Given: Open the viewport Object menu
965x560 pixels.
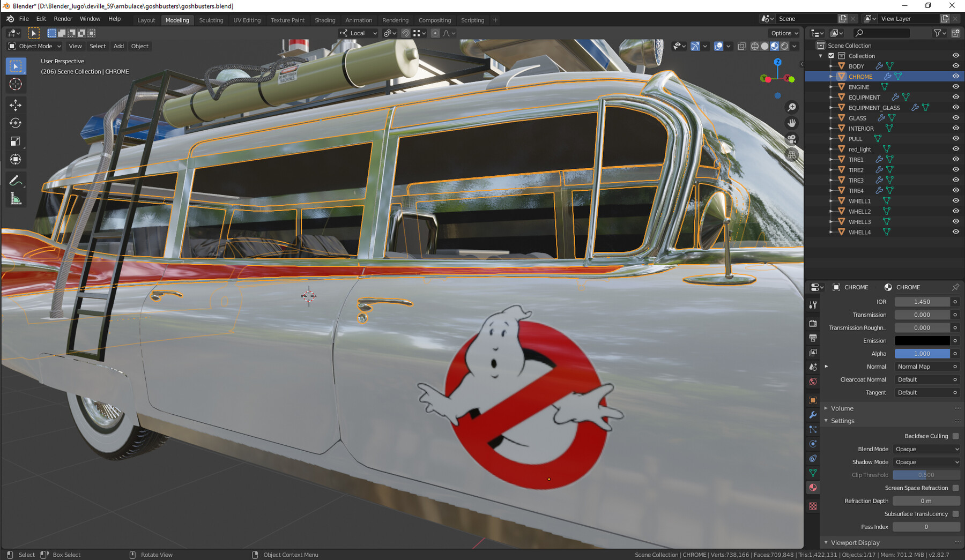Looking at the screenshot, I should coord(139,46).
